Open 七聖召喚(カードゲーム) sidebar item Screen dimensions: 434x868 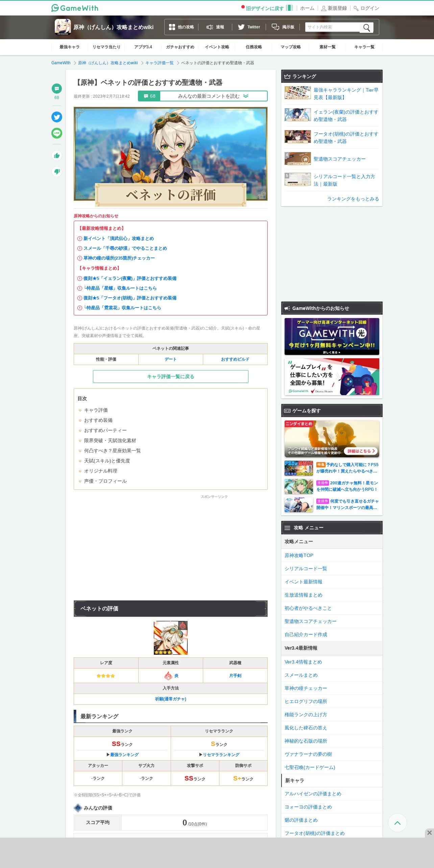[x=332, y=767]
